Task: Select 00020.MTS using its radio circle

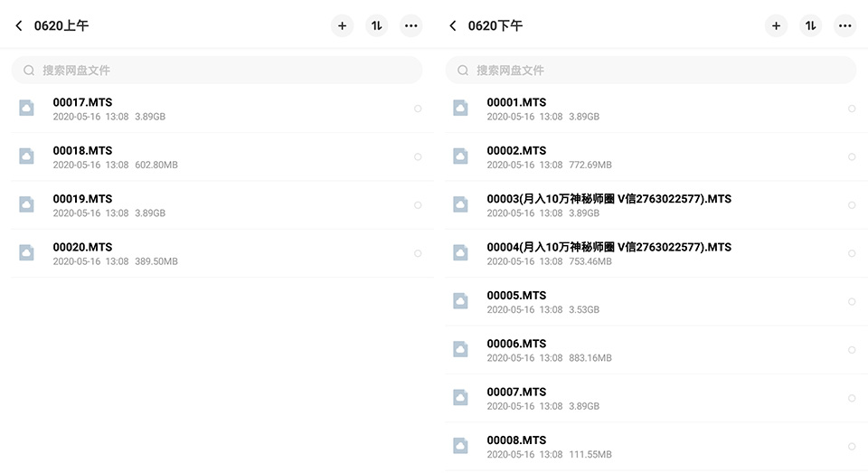Action: pyautogui.click(x=418, y=253)
